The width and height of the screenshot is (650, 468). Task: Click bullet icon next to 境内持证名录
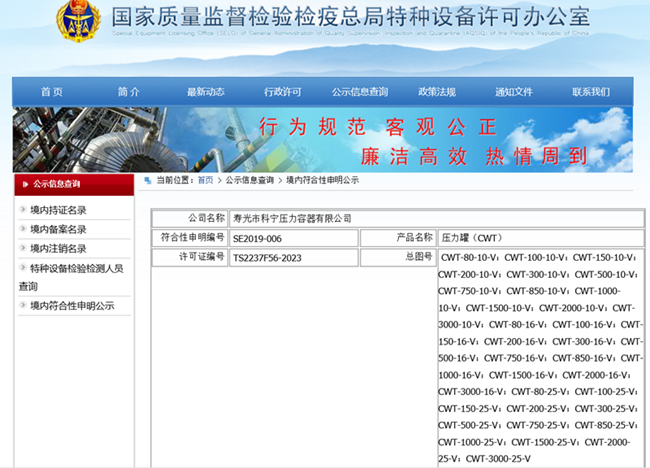tap(23, 210)
